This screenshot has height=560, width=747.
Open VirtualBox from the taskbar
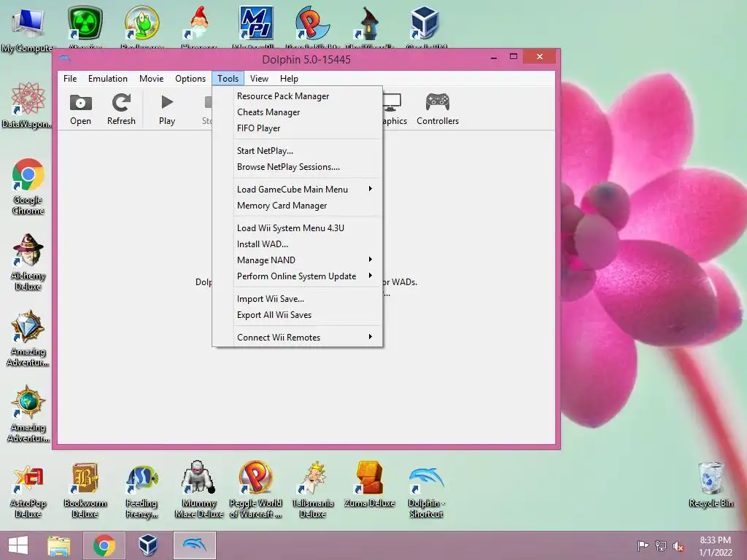tap(147, 545)
